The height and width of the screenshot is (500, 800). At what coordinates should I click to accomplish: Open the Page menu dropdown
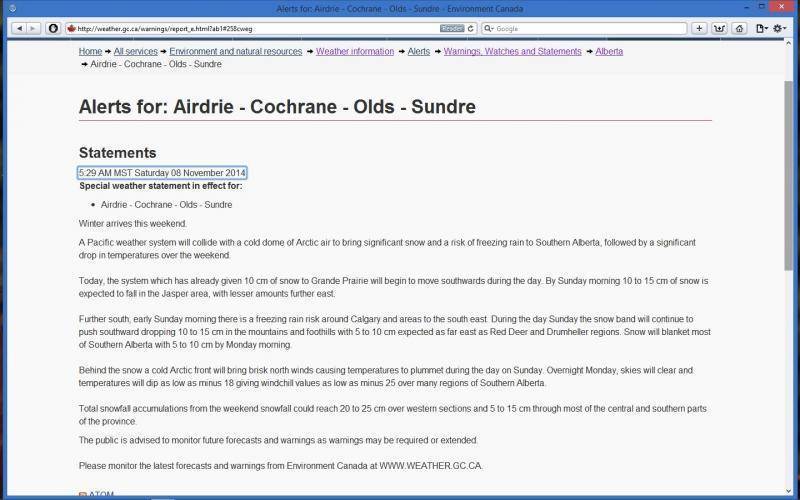click(x=762, y=28)
